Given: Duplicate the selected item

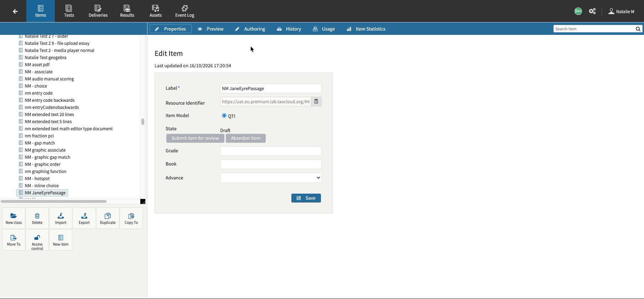Looking at the screenshot, I should coord(108,218).
